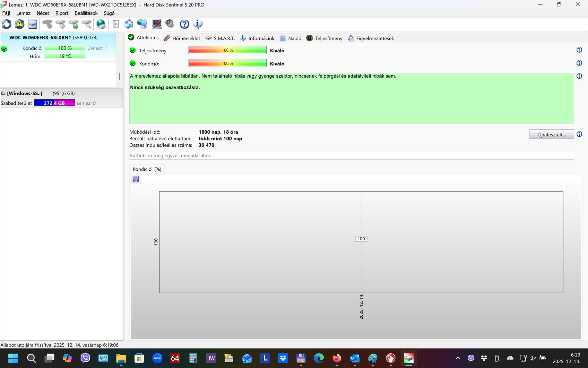This screenshot has height=368, width=588.
Task: Click the disk with clock toolbar icon
Action: pyautogui.click(x=61, y=24)
